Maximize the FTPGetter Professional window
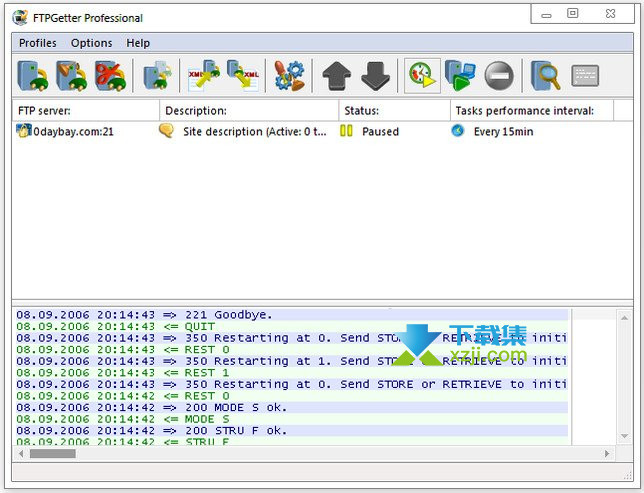Image resolution: width=644 pixels, height=493 pixels. click(x=573, y=14)
